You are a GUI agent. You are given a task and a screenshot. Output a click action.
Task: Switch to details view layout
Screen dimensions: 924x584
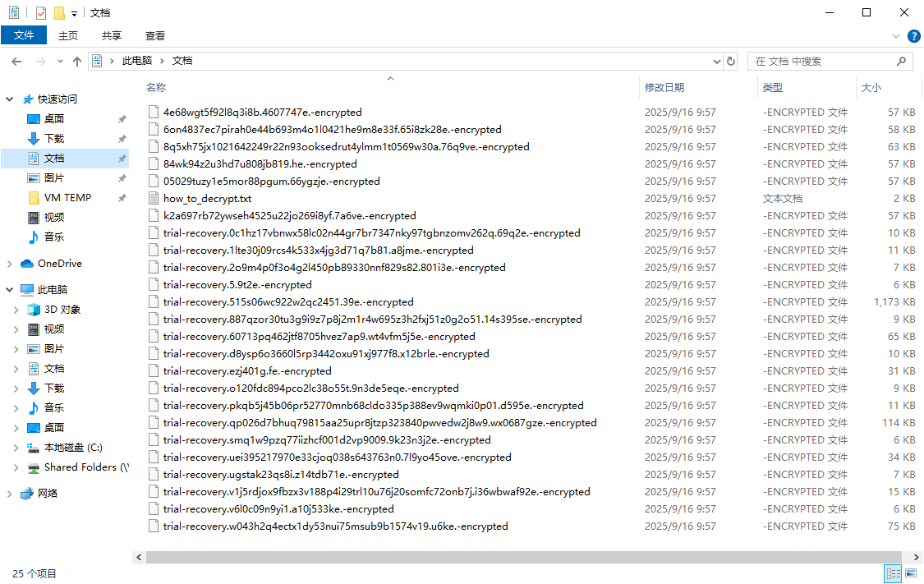point(893,573)
